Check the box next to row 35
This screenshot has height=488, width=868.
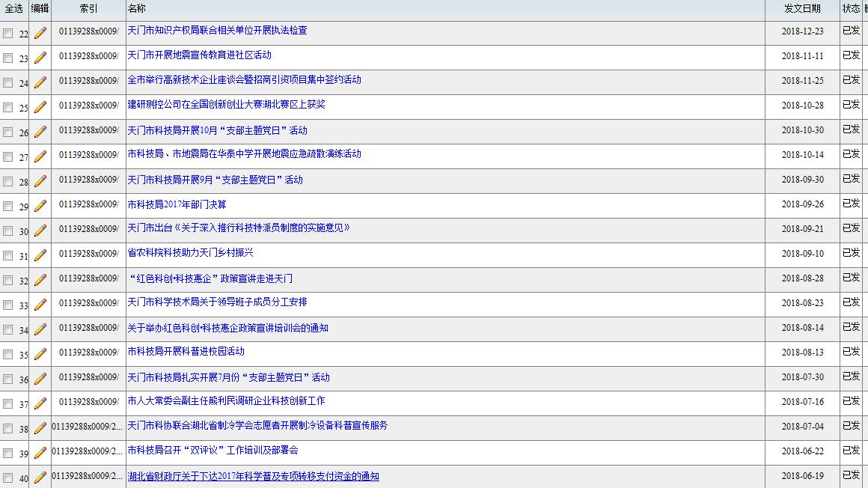tap(7, 355)
